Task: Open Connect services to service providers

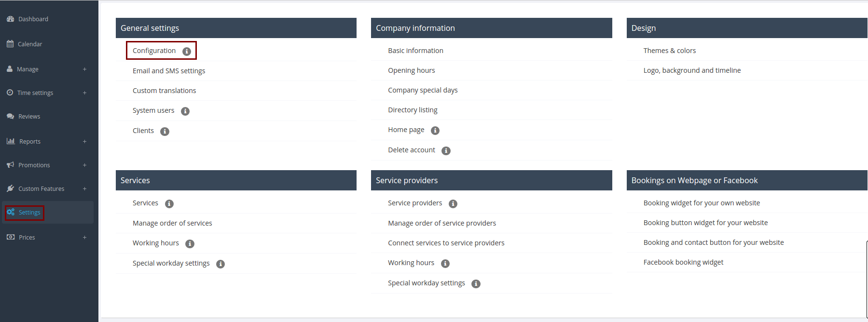Action: (446, 243)
